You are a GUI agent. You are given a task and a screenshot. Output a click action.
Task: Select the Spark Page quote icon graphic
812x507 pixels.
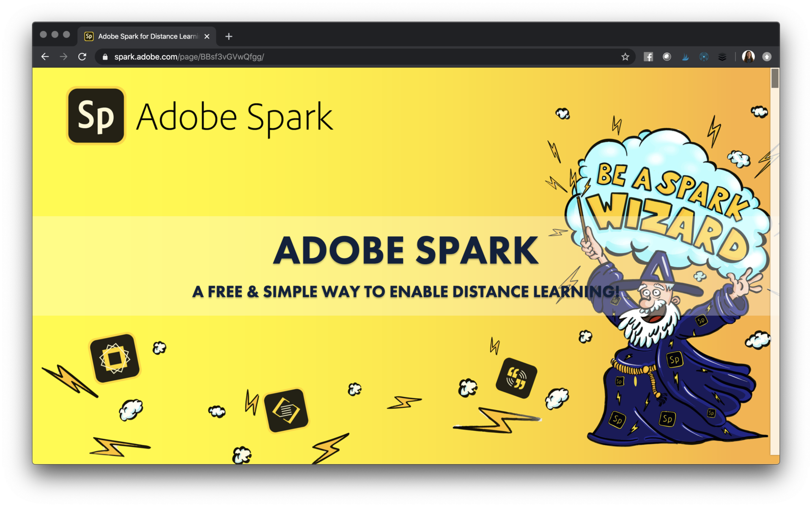coord(517,378)
